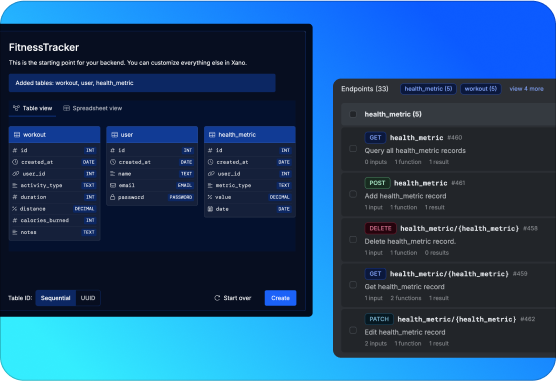This screenshot has width=556, height=381.
Task: Click hash icon beside calories_burned field
Action: pyautogui.click(x=15, y=220)
